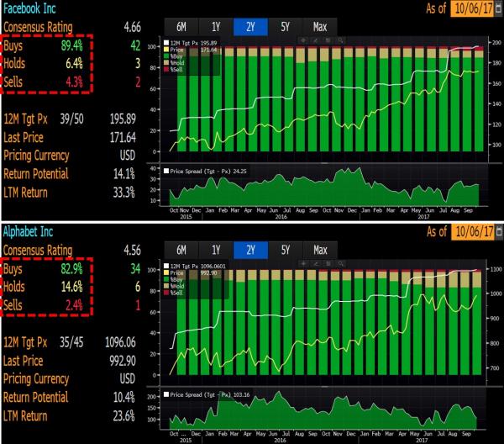
Task: Click Alphabet Return Potential value 10.4%
Action: pyautogui.click(x=123, y=398)
